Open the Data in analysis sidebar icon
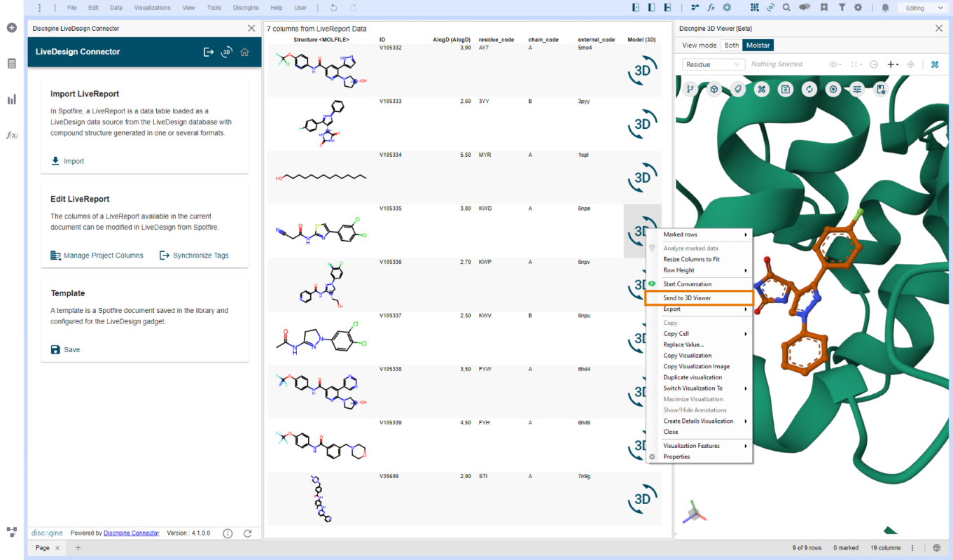The image size is (953, 560). click(12, 64)
